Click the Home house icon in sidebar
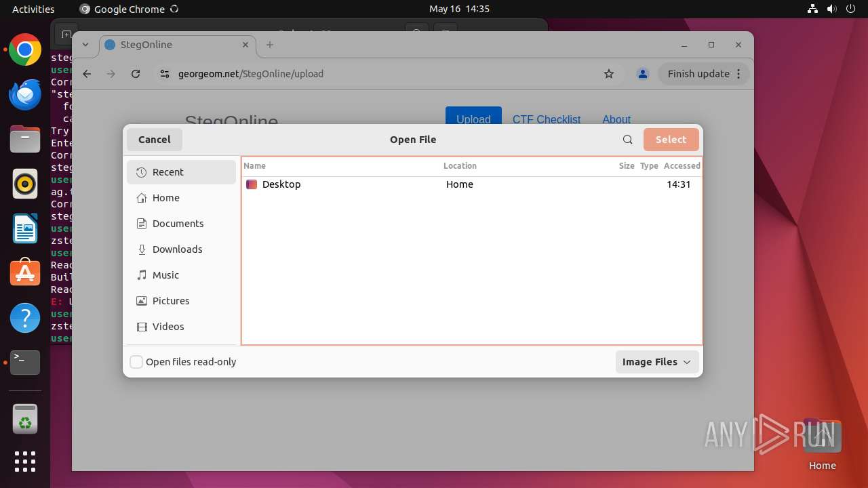The height and width of the screenshot is (488, 868). (142, 198)
